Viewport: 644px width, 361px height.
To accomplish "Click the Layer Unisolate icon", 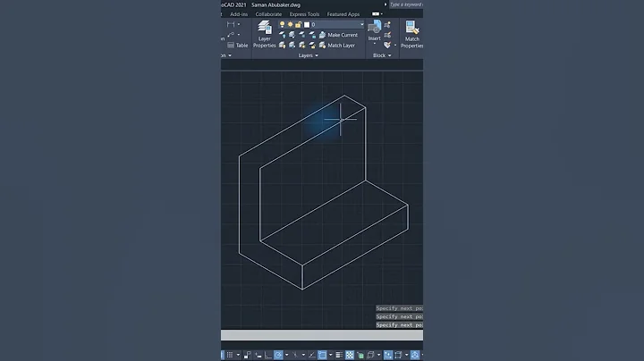I will (292, 45).
